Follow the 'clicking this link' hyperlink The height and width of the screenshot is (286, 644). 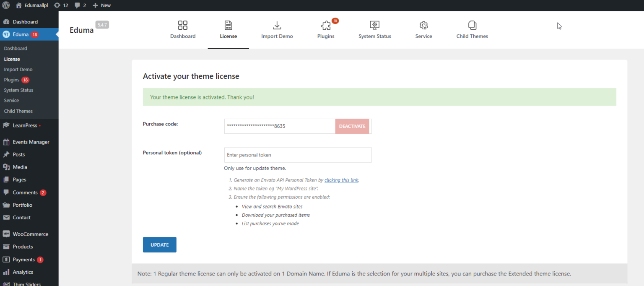(x=341, y=179)
